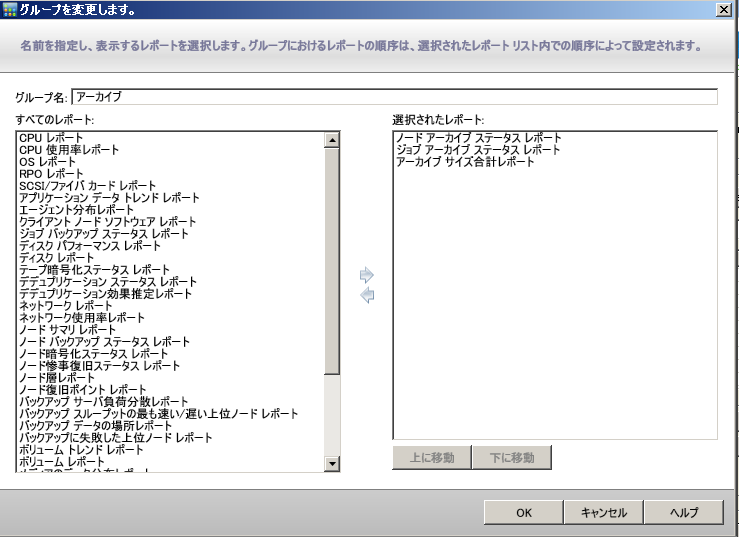
Task: Select テープ暗号化ステータス レポート item
Action: [x=95, y=270]
